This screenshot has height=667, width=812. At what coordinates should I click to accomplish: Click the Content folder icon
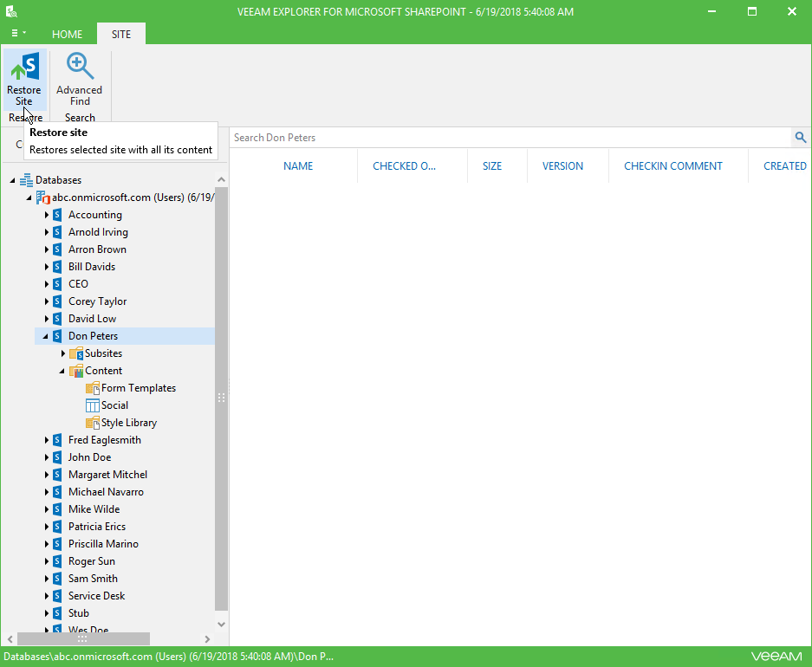pos(76,371)
